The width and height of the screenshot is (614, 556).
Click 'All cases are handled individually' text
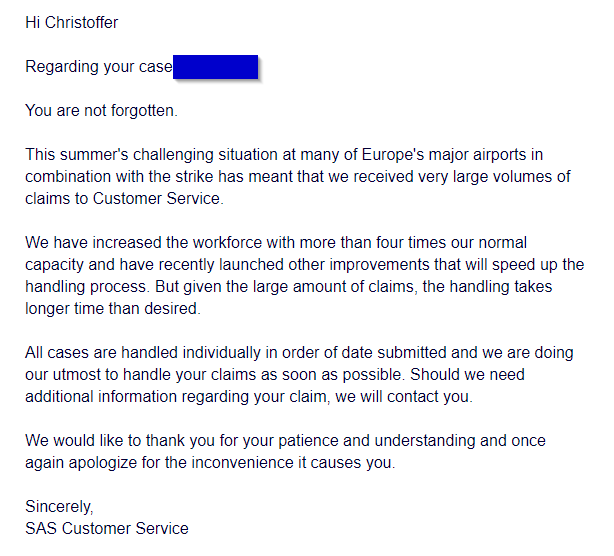pyautogui.click(x=148, y=353)
